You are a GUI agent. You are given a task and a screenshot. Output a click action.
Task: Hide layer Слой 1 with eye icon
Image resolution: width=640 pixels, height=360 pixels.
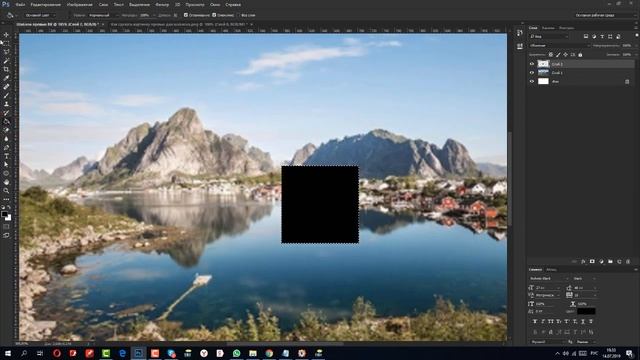tap(531, 73)
